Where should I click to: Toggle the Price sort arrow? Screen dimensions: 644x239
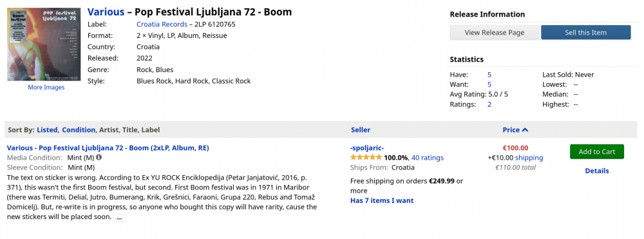525,129
